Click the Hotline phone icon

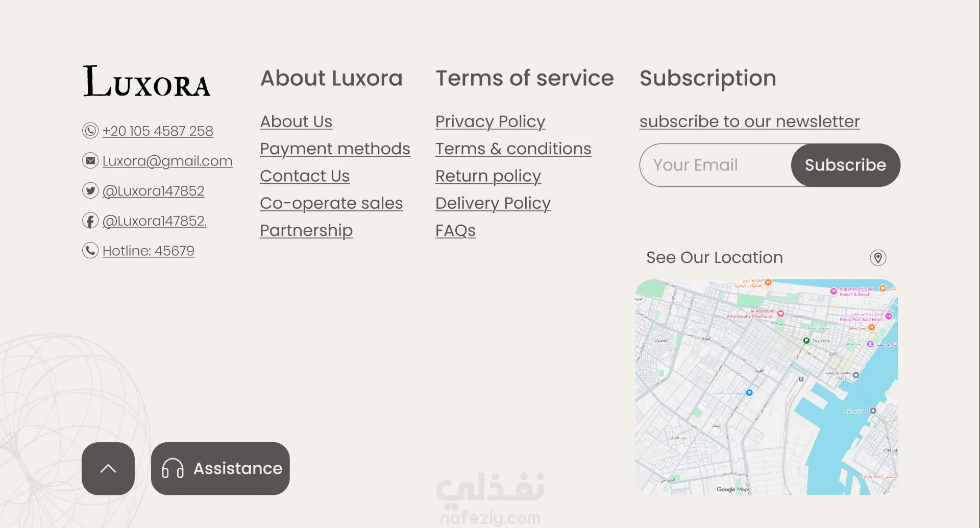90,250
